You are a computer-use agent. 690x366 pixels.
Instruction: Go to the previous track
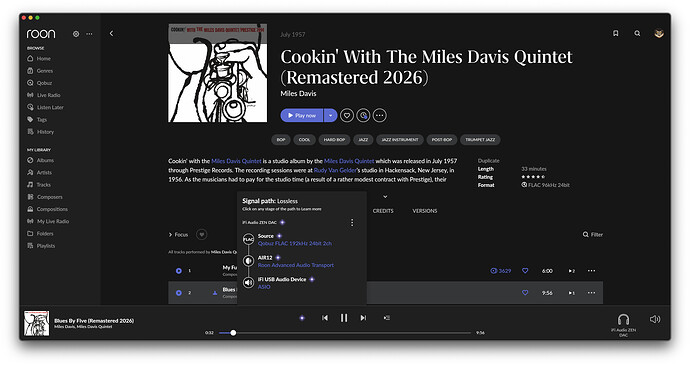(x=325, y=318)
